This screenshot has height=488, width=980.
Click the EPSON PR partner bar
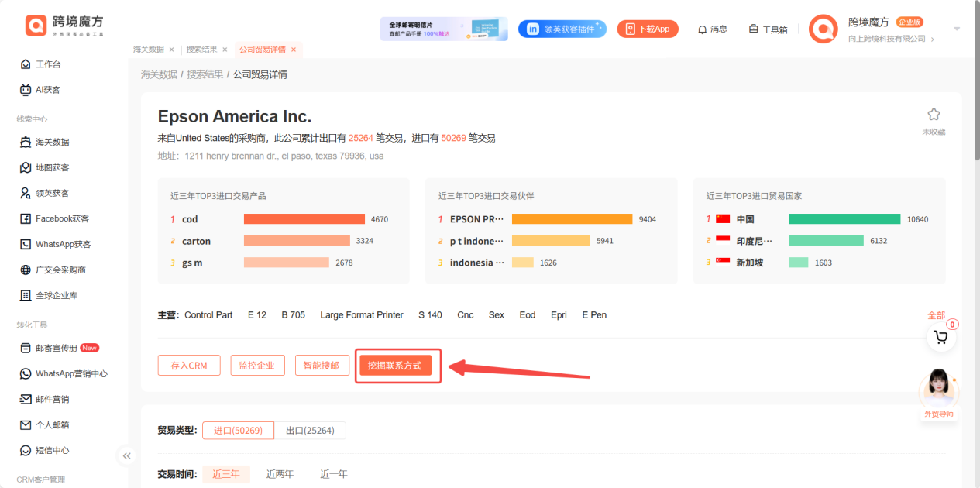click(x=573, y=219)
